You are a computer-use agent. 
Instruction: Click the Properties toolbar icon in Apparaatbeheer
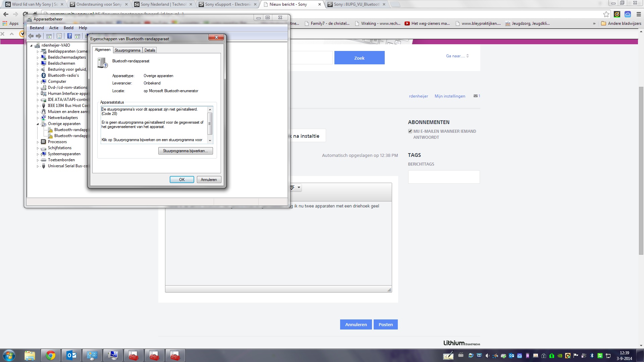[59, 36]
